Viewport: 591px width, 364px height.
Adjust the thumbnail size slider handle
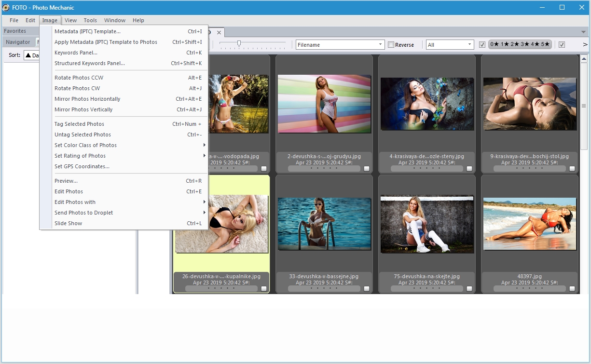[x=239, y=43]
